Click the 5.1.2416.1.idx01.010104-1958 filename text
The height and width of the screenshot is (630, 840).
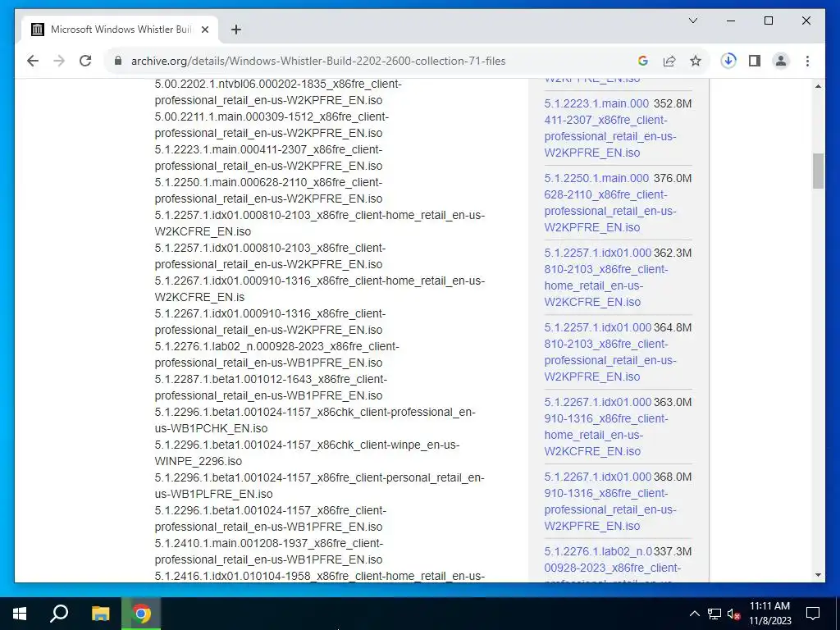click(x=320, y=576)
